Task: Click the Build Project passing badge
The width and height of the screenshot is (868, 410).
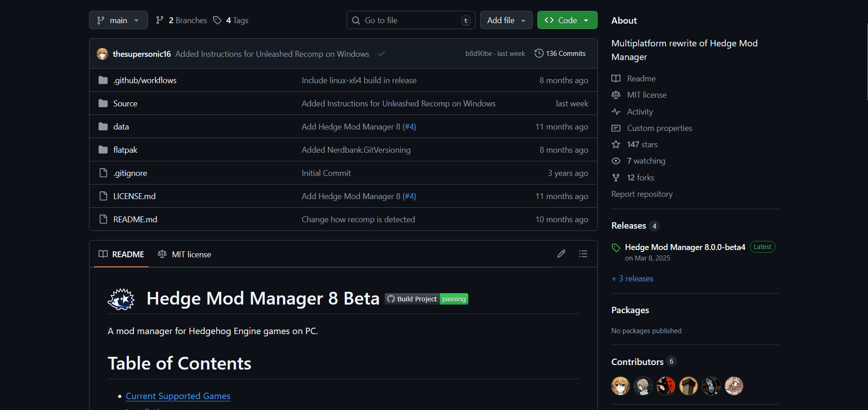Action: [427, 299]
